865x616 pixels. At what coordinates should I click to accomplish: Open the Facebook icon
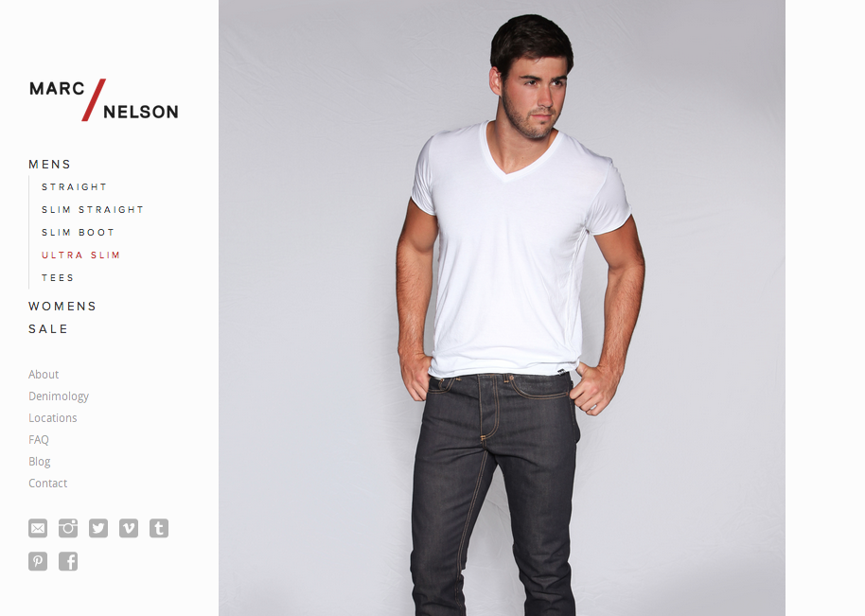(68, 561)
